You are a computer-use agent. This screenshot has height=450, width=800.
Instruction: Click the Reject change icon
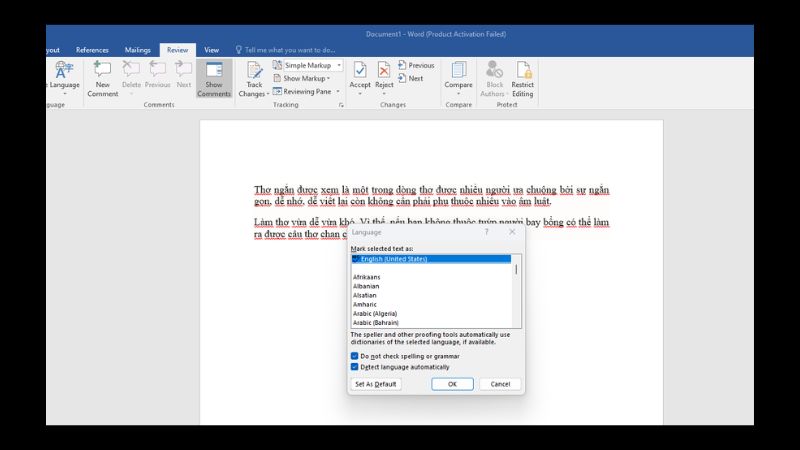click(384, 72)
